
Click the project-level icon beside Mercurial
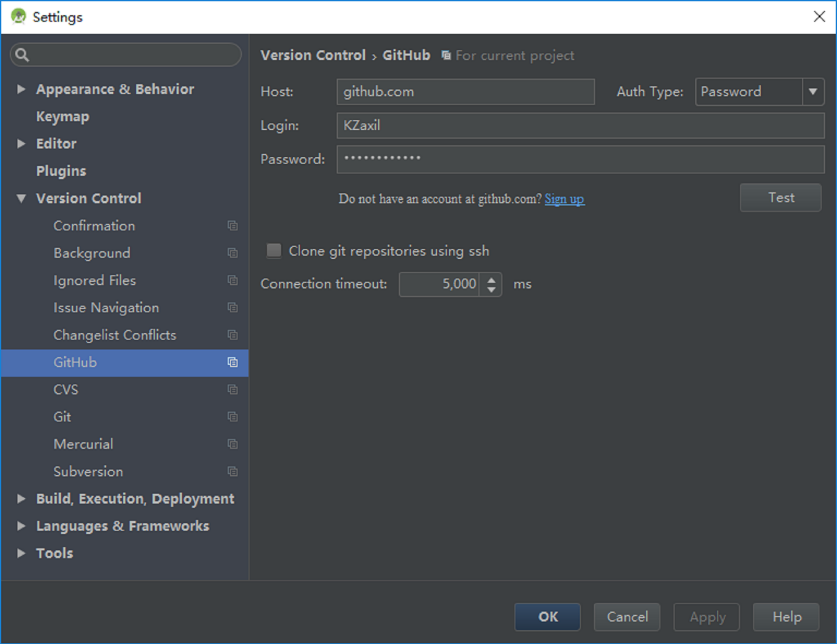(x=233, y=444)
